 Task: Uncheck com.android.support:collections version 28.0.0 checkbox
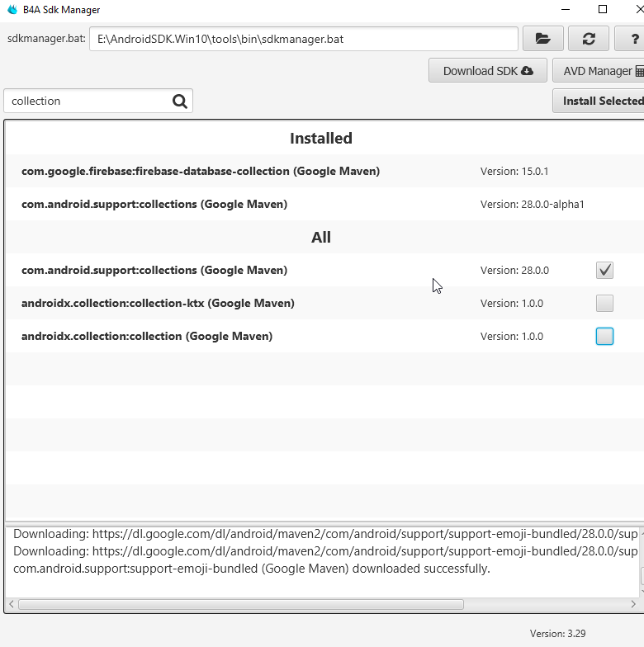[x=604, y=271]
